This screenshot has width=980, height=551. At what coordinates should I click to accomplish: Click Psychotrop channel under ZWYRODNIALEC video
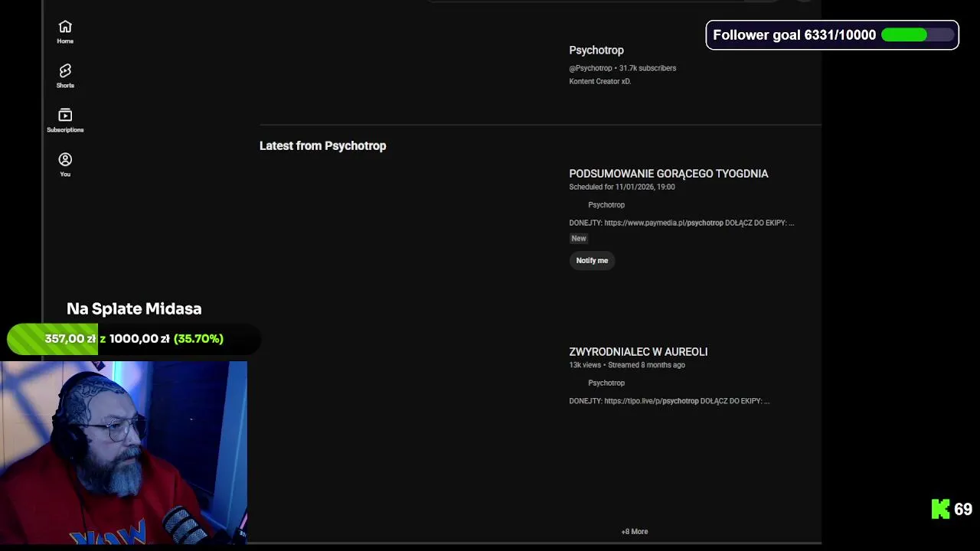[x=606, y=383]
